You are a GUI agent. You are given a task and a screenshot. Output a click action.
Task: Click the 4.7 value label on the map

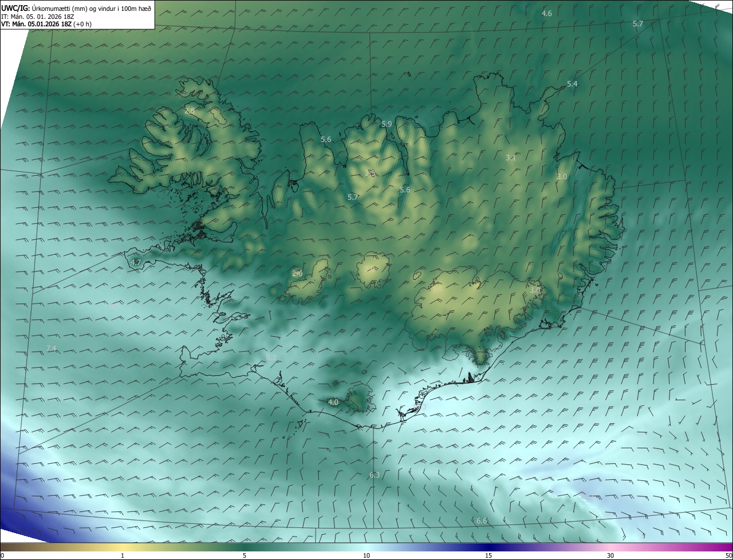(x=136, y=262)
